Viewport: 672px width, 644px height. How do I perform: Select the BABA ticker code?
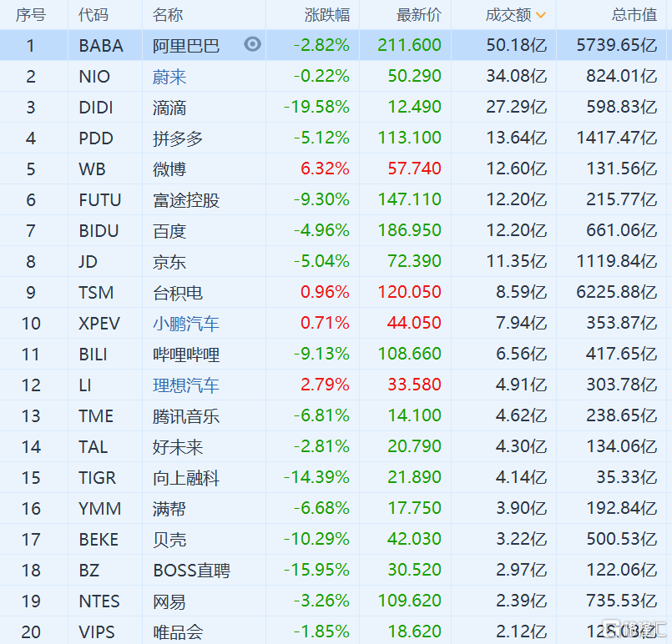coord(101,46)
